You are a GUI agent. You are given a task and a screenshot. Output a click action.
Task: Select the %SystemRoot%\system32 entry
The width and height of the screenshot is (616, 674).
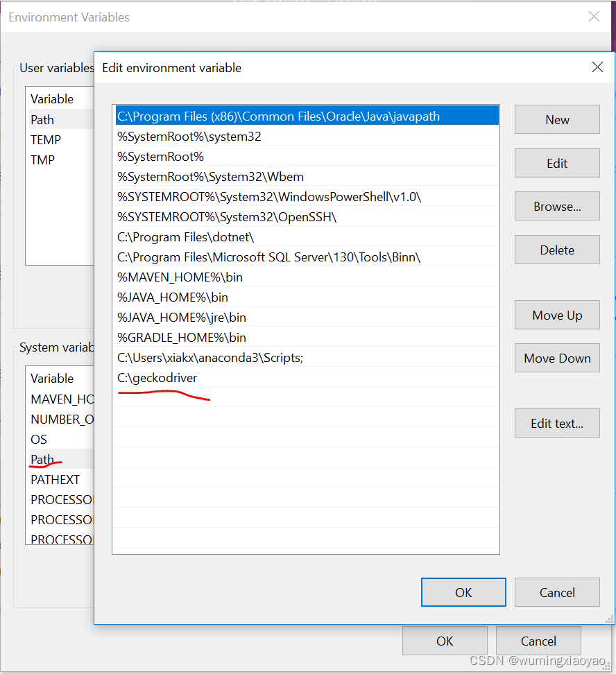(307, 137)
